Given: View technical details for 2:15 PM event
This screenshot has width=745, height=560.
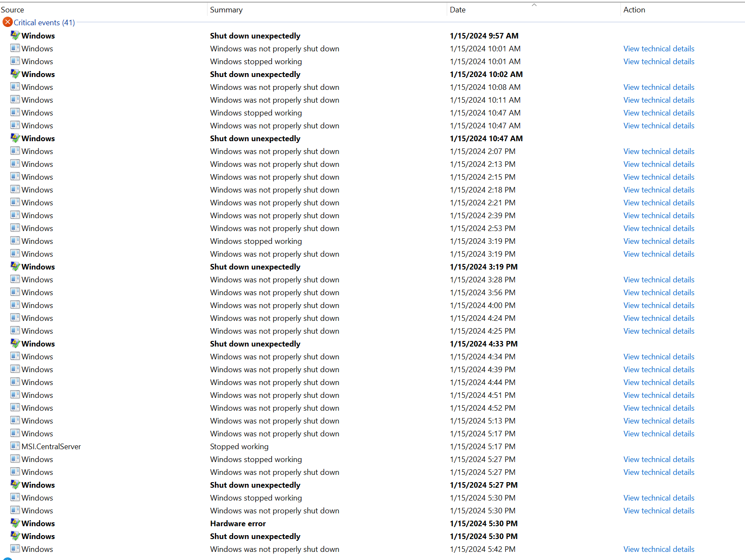Looking at the screenshot, I should (659, 177).
